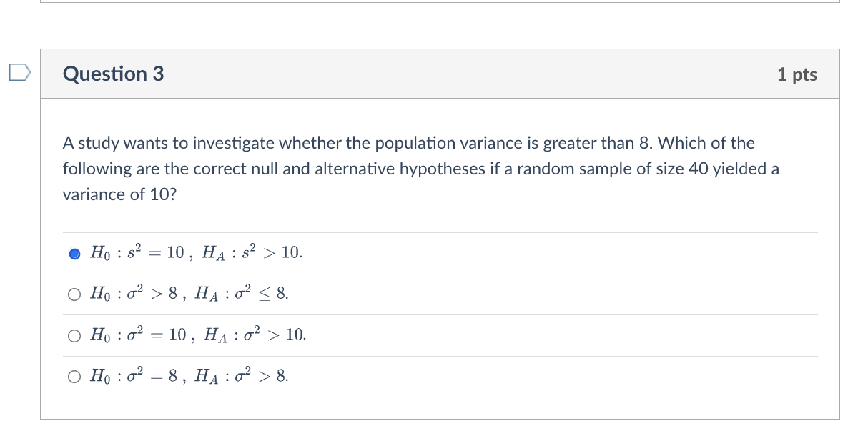Click the 'HA: σ² ≤ 8' answer text
This screenshot has height=431, width=868.
coord(242,294)
